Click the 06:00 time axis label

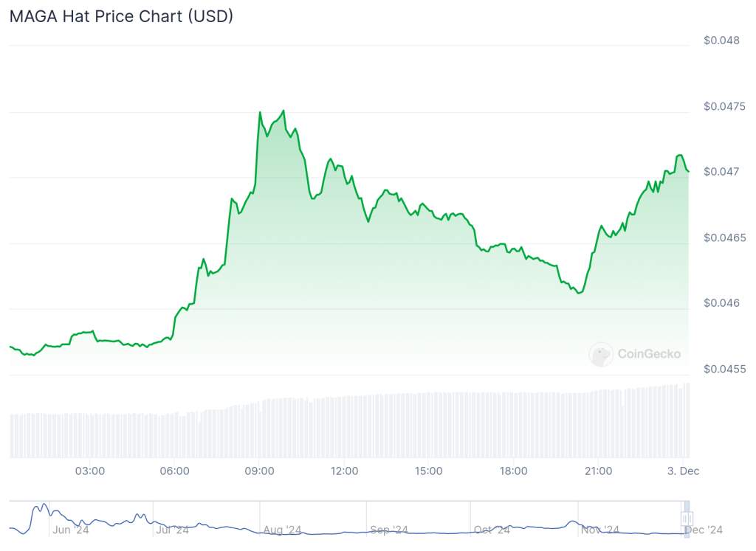(x=176, y=471)
